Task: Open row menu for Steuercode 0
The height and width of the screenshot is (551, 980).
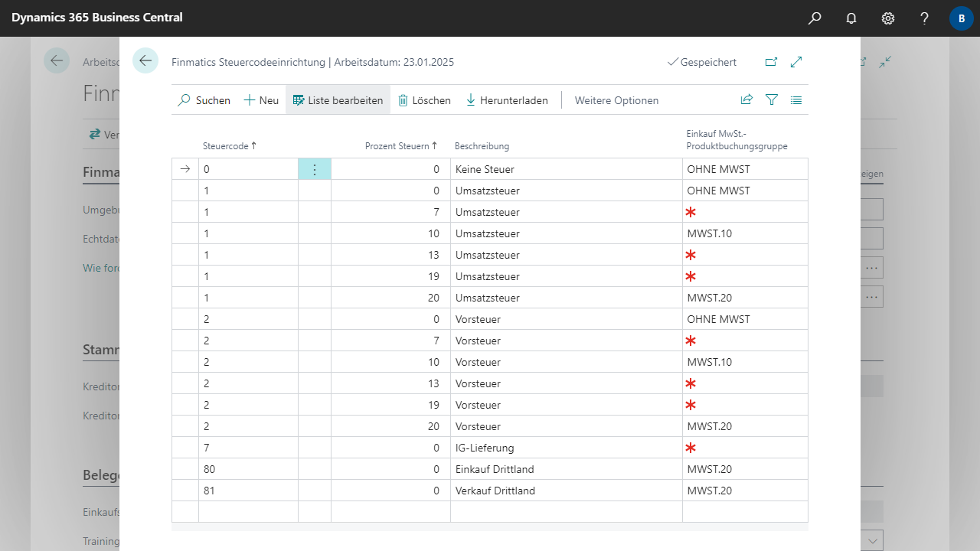Action: pos(314,169)
